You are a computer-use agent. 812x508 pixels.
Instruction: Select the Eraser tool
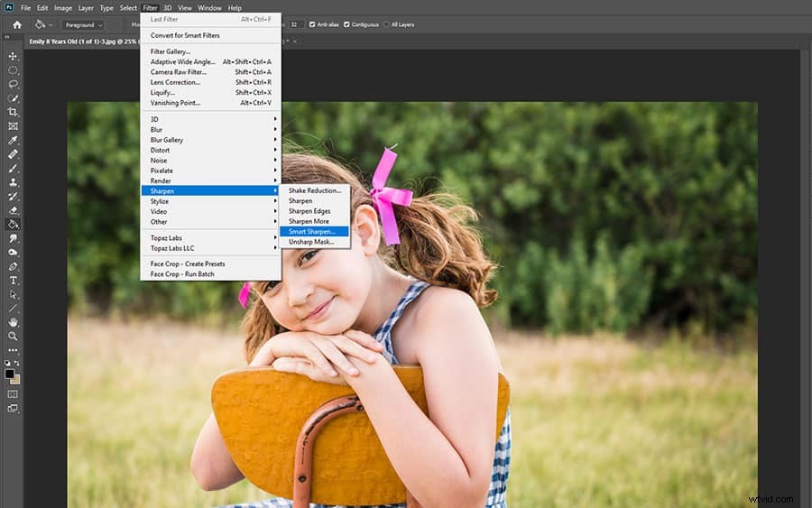13,209
